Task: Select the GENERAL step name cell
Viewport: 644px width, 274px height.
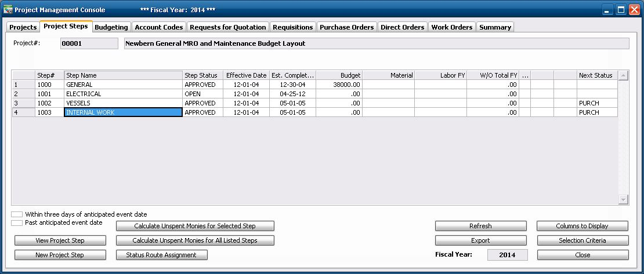Action: click(x=123, y=85)
